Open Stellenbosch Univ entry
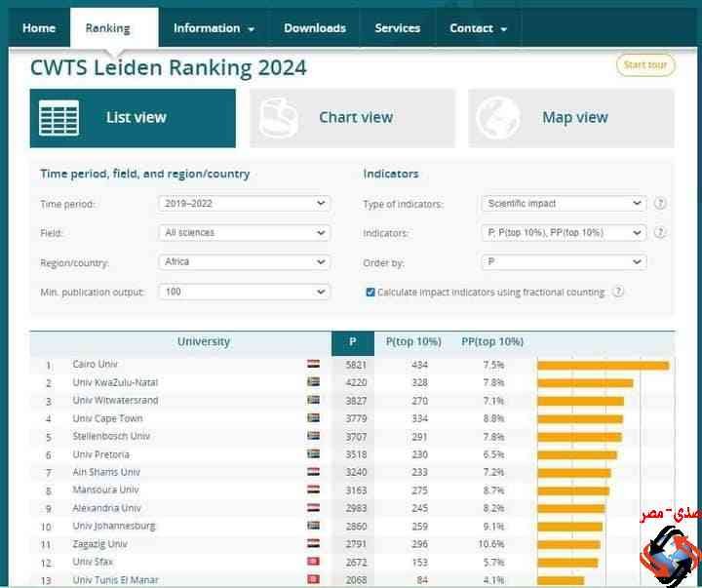 pyautogui.click(x=111, y=436)
